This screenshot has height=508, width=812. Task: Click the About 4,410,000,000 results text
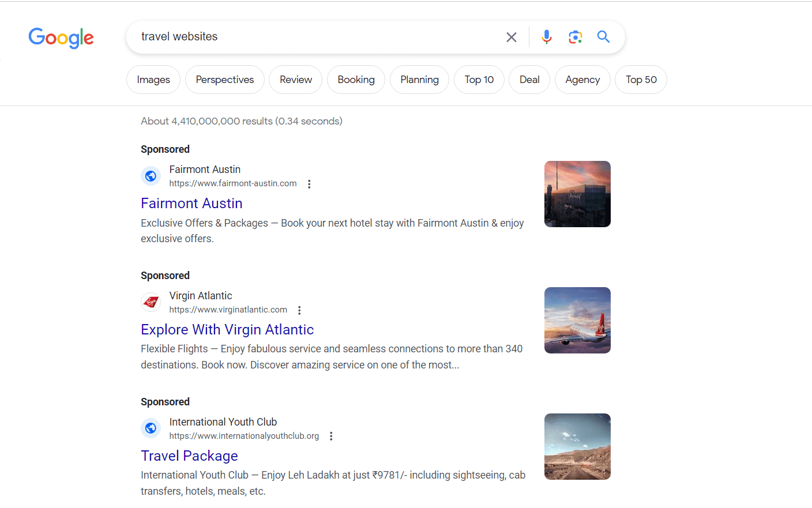click(x=242, y=121)
